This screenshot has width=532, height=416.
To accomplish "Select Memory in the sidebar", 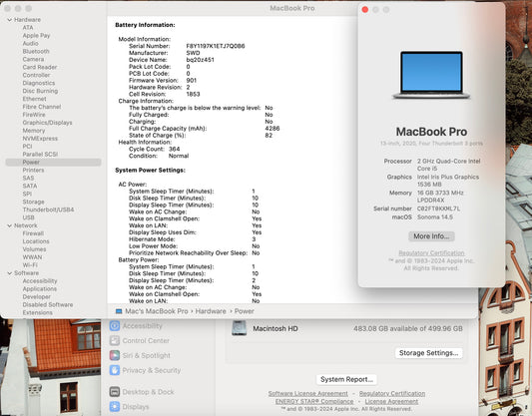I will point(34,131).
